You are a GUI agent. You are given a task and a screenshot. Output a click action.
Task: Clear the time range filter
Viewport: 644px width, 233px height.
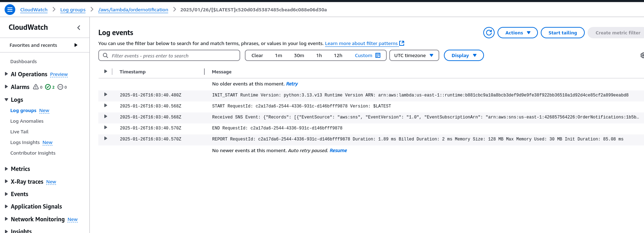(257, 55)
